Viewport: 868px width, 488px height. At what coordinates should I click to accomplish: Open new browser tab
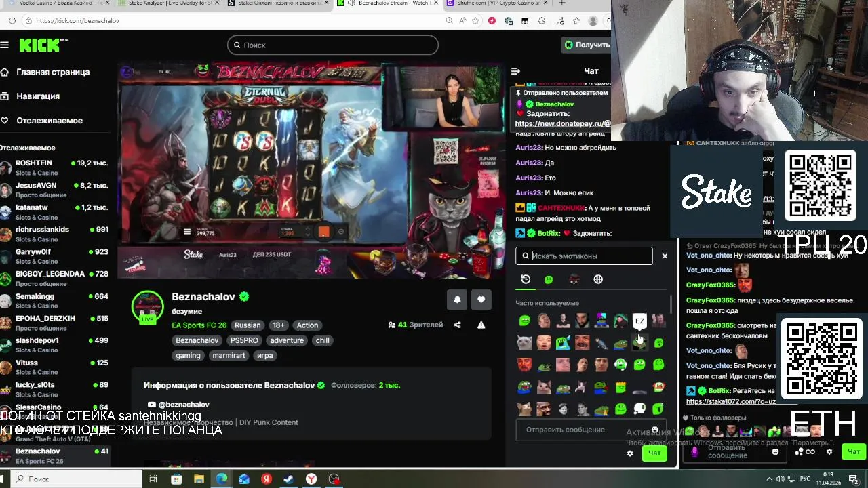pyautogui.click(x=561, y=3)
